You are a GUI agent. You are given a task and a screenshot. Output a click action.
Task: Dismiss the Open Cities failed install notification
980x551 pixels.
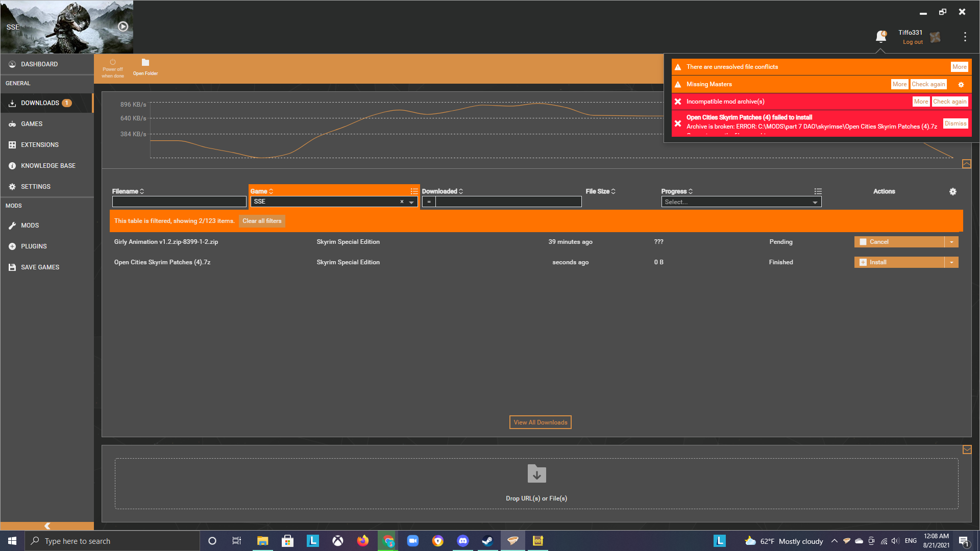[955, 123]
